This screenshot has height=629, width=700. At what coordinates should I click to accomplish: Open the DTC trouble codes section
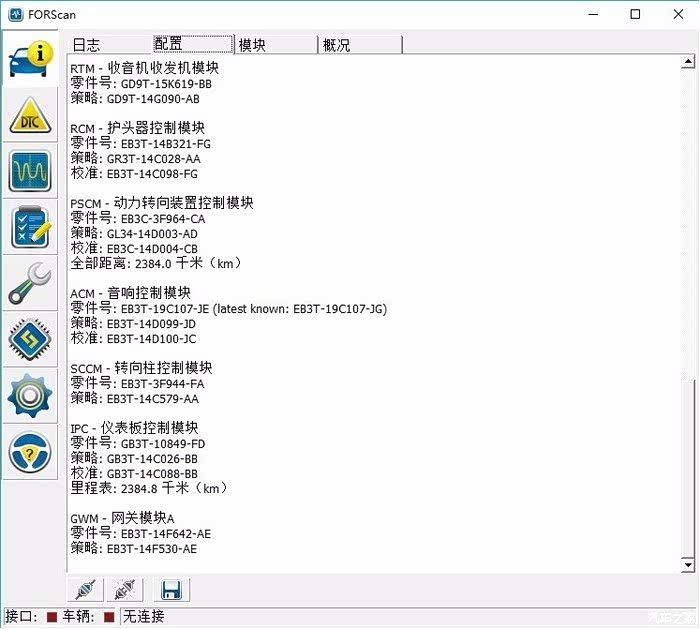coord(30,115)
